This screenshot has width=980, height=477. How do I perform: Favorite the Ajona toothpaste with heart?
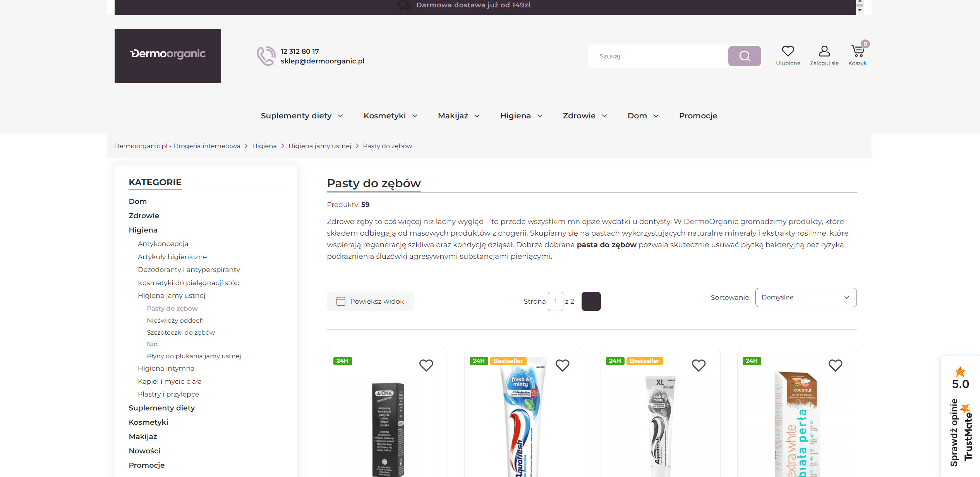(426, 365)
